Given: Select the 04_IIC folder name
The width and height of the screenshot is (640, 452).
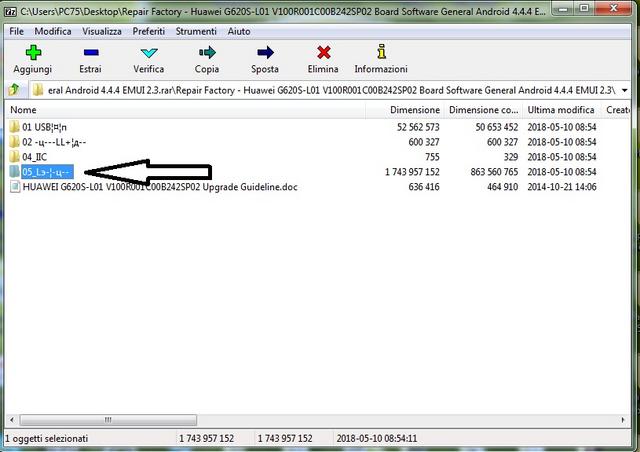Looking at the screenshot, I should coord(35,157).
